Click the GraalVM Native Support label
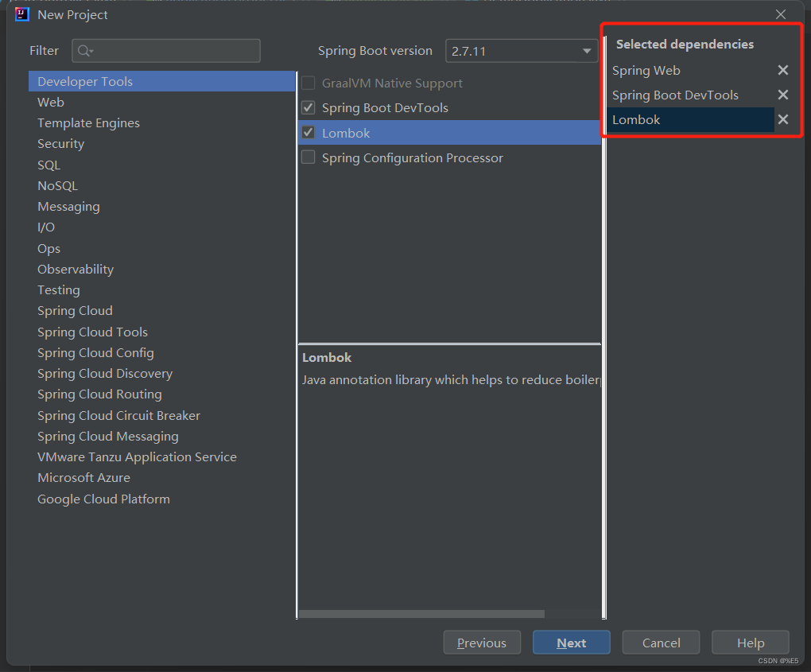 392,84
